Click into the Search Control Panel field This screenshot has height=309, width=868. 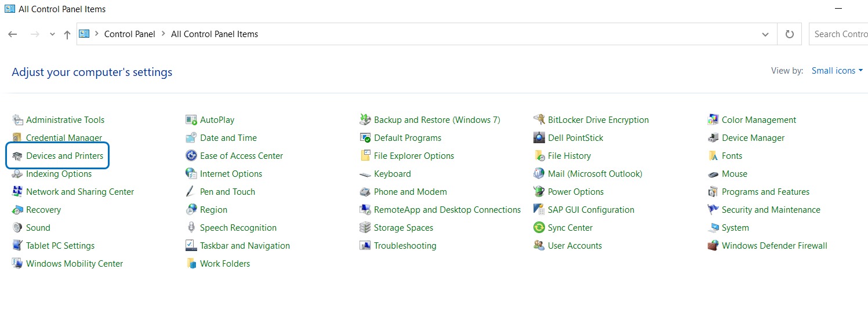[x=840, y=34]
